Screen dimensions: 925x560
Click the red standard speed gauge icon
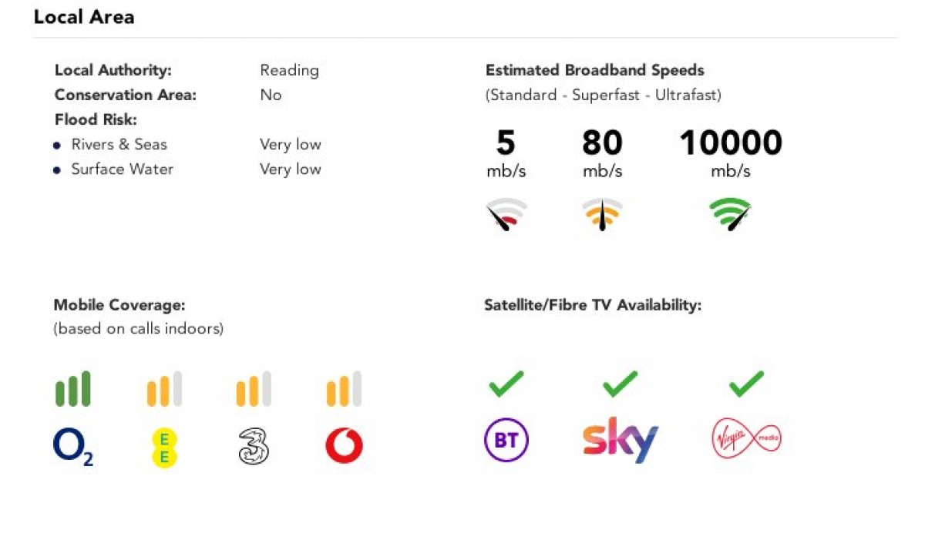506,214
